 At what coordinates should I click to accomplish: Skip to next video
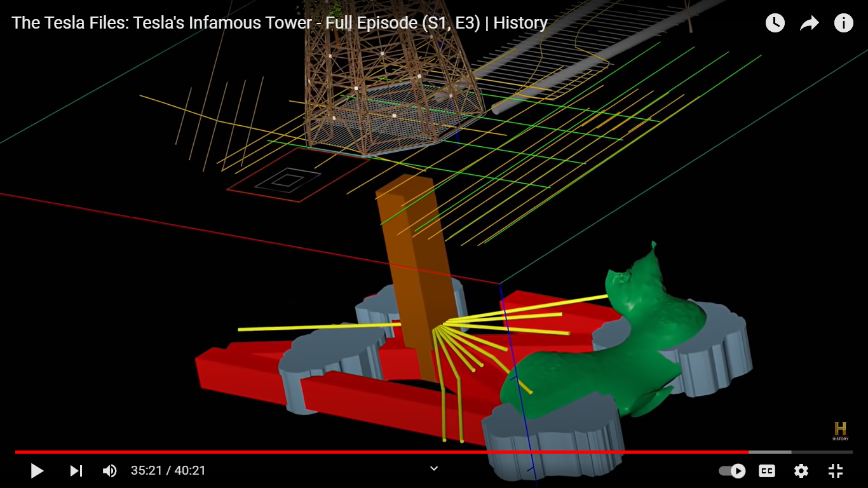[x=76, y=471]
